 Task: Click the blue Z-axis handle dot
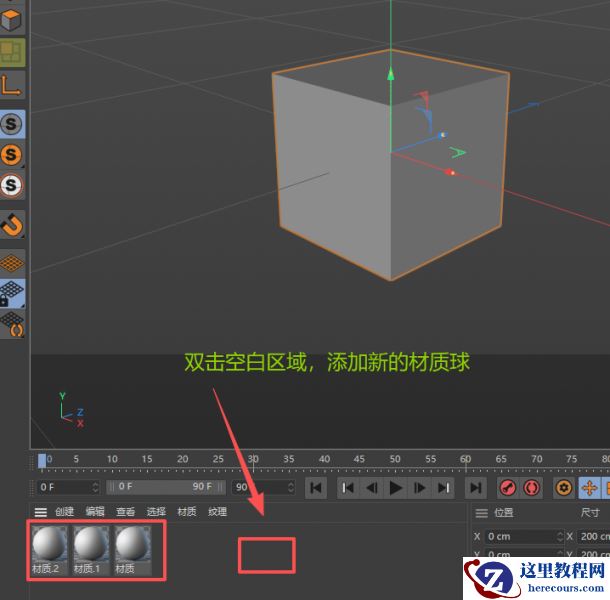pyautogui.click(x=443, y=135)
